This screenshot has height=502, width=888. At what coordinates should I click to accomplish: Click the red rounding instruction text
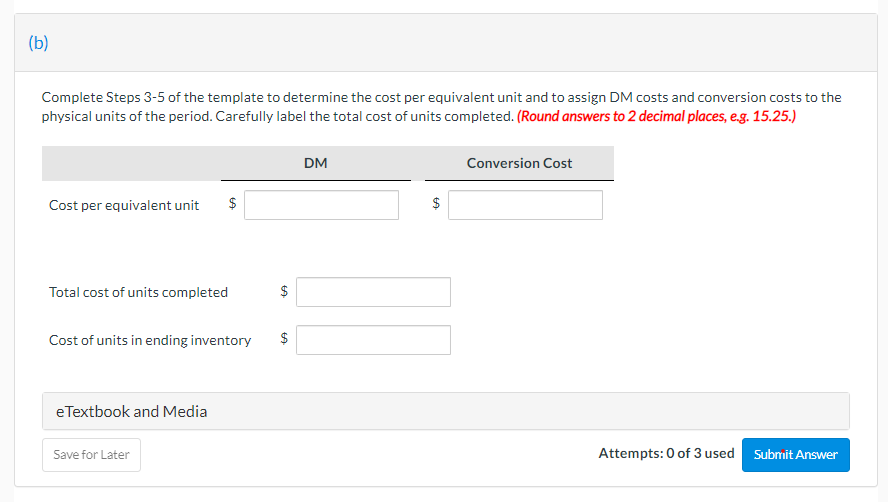coord(657,116)
